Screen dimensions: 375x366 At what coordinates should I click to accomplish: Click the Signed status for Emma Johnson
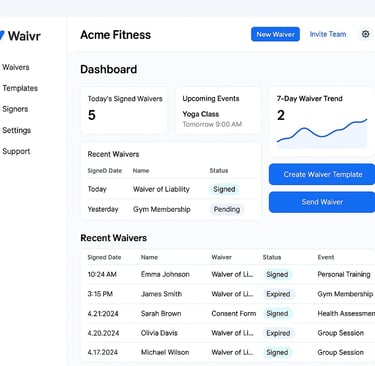277,274
